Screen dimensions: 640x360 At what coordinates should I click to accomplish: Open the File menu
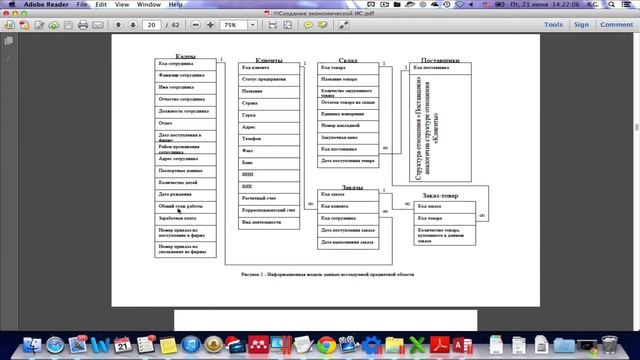(82, 4)
